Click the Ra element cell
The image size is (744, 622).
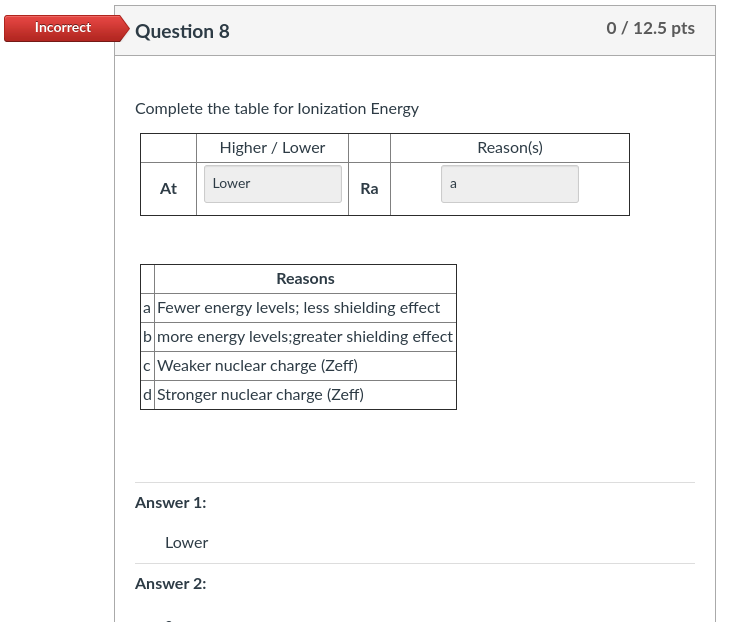(369, 189)
